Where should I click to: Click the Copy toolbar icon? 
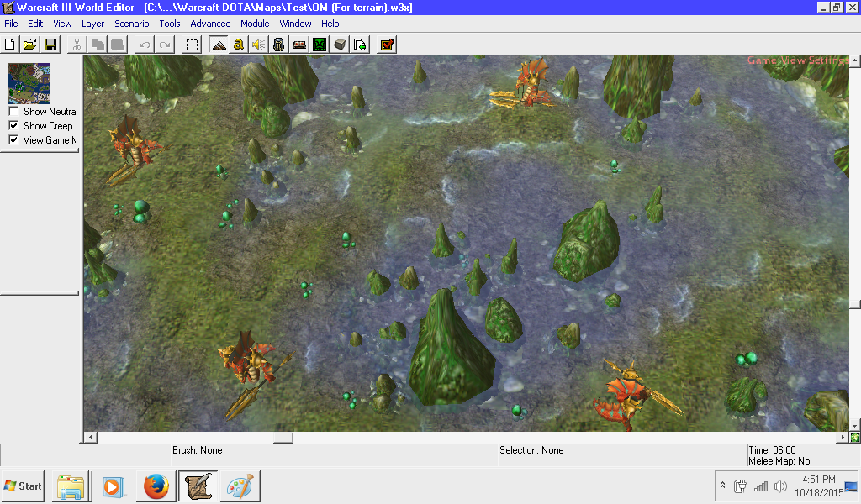(x=98, y=45)
